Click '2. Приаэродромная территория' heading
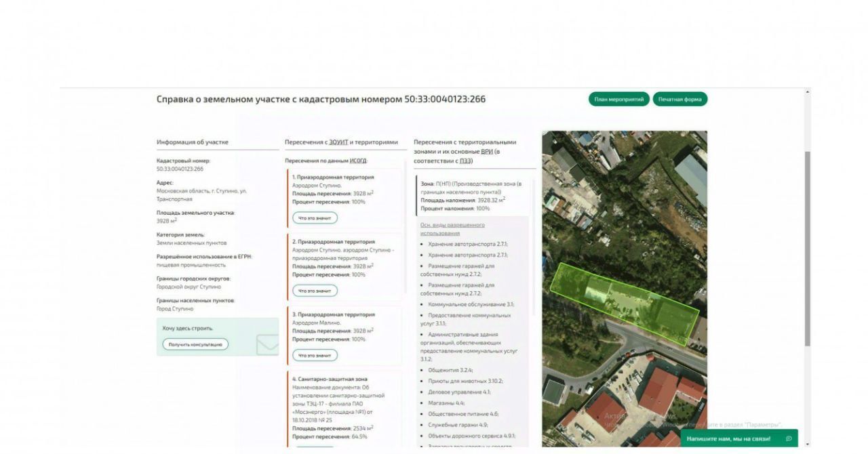 coord(334,241)
